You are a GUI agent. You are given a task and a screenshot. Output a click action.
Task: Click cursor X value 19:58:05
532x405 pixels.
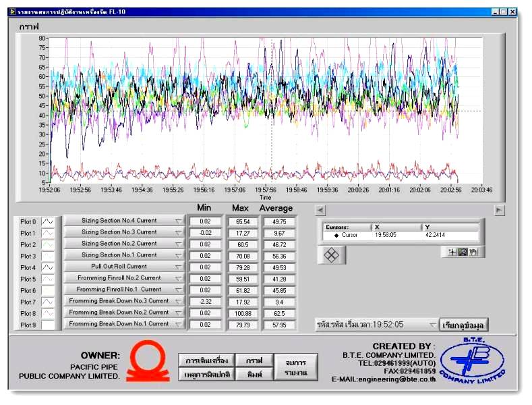pos(386,235)
